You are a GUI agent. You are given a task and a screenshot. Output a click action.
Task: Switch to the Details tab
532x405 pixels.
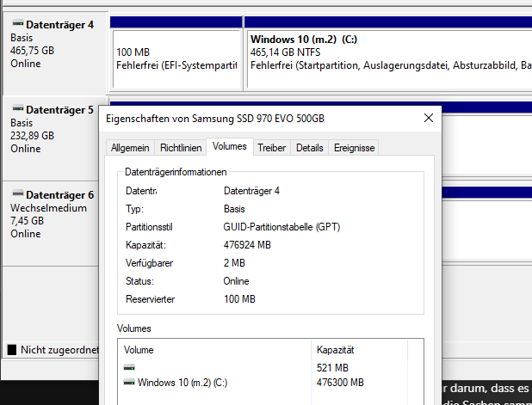(x=309, y=148)
